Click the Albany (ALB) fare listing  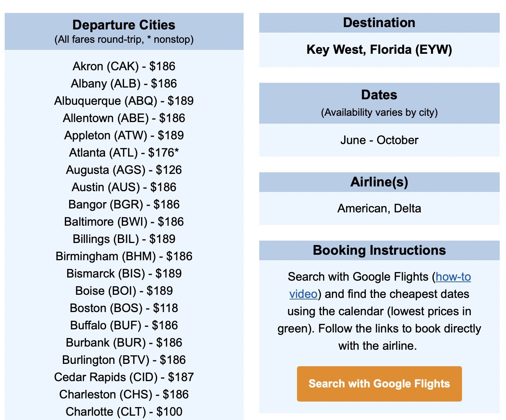124,84
